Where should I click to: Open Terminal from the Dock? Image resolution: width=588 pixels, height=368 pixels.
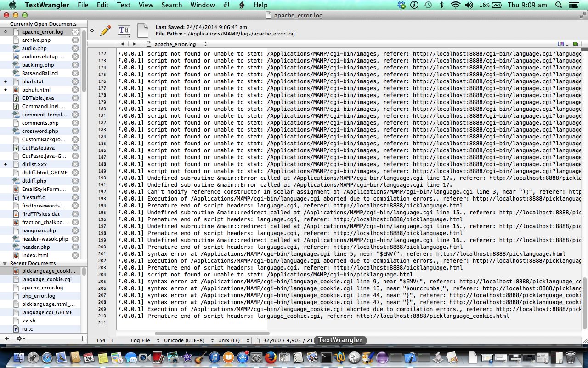(x=327, y=357)
